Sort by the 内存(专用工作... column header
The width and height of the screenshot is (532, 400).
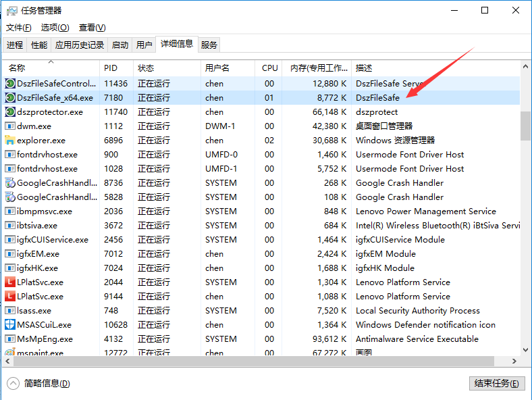point(317,68)
